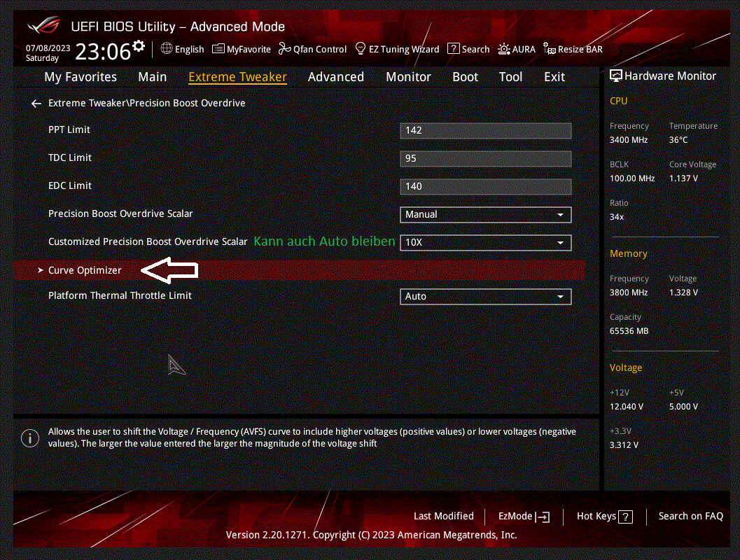Click the Version 2.20.1271 copyright text
740x560 pixels.
(x=372, y=535)
